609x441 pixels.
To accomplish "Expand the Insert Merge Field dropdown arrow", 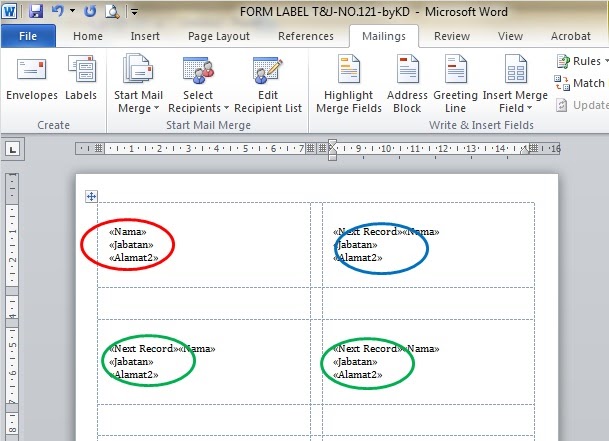I will 529,108.
